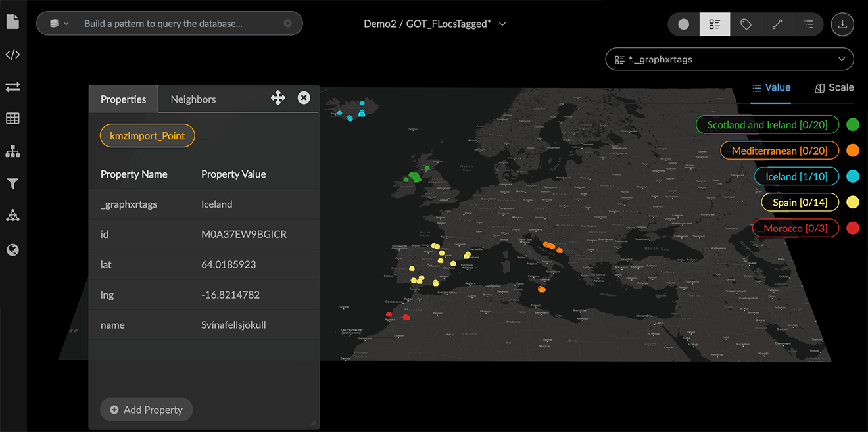Click the Add Property button
Viewport: 868px width, 432px height.
click(x=146, y=410)
